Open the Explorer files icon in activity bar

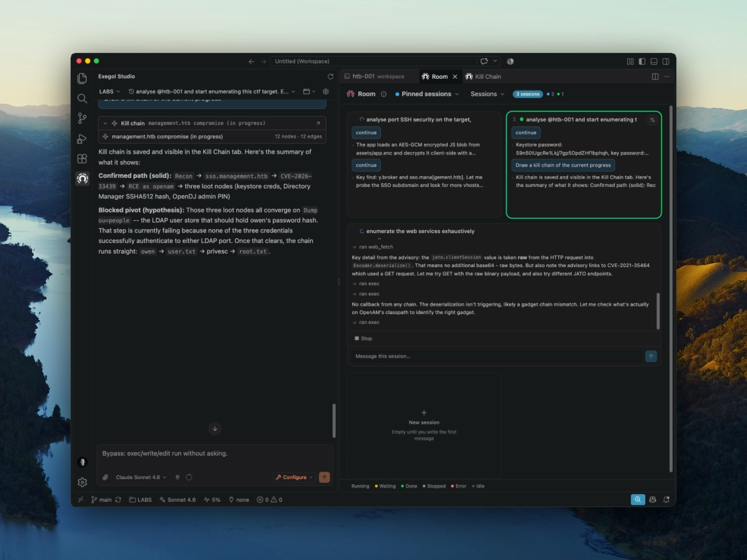pos(82,78)
